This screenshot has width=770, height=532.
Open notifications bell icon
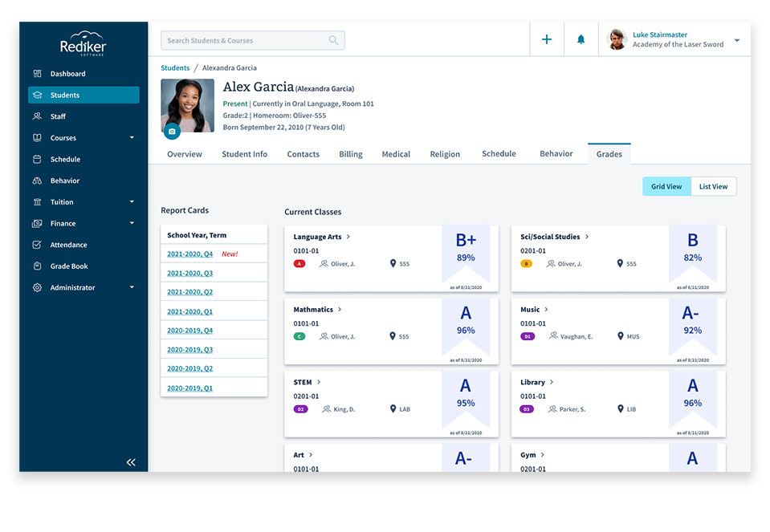coord(581,39)
